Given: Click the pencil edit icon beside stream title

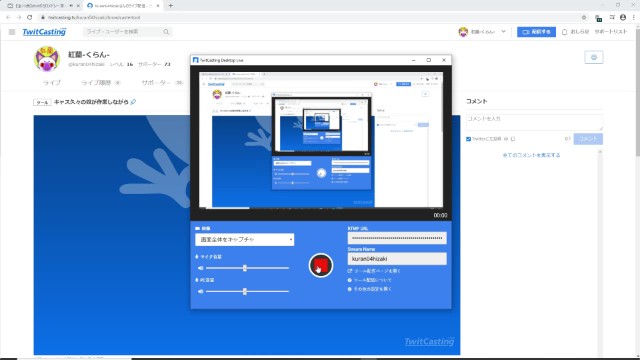Looking at the screenshot, I should pos(133,102).
